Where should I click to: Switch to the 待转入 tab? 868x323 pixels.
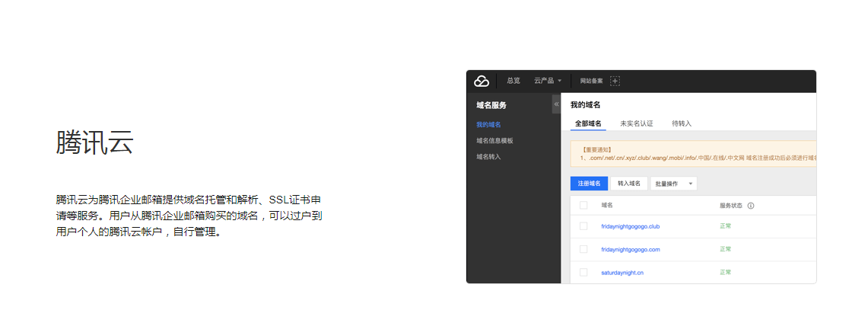pyautogui.click(x=682, y=123)
